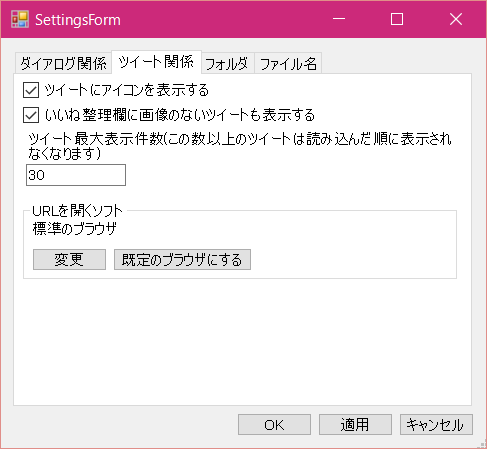Toggle いいね整理欄に画像のないツイートも表示する checkbox
Image resolution: width=487 pixels, height=449 pixels.
click(31, 115)
